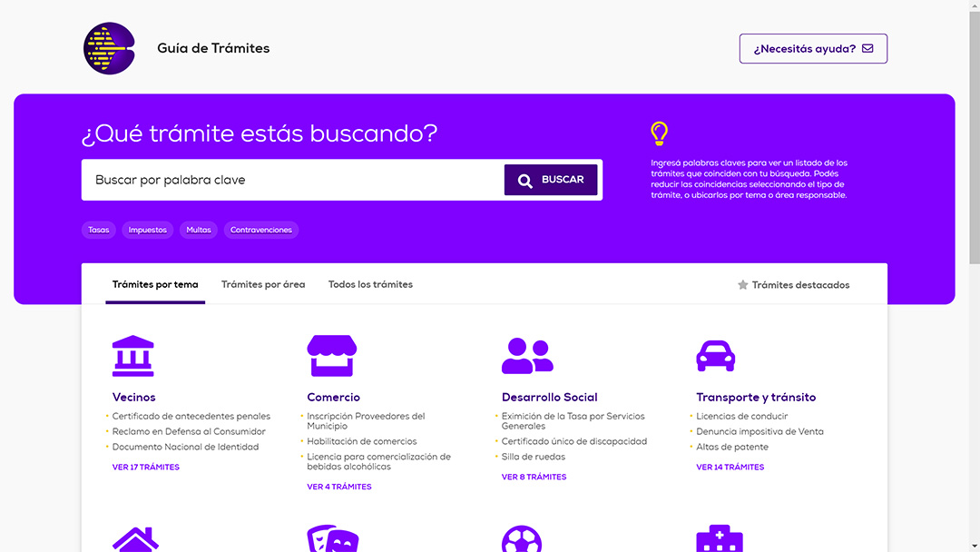The width and height of the screenshot is (980, 552).
Task: Click the house category icon
Action: pyautogui.click(x=135, y=539)
